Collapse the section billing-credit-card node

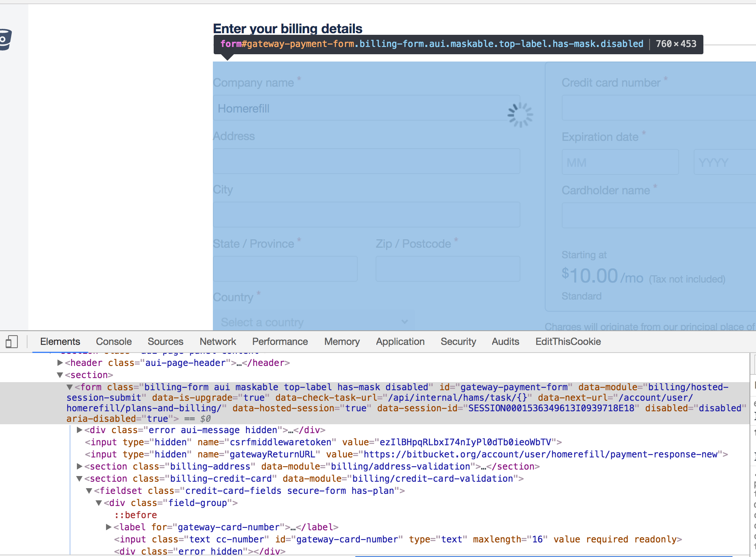(x=79, y=478)
